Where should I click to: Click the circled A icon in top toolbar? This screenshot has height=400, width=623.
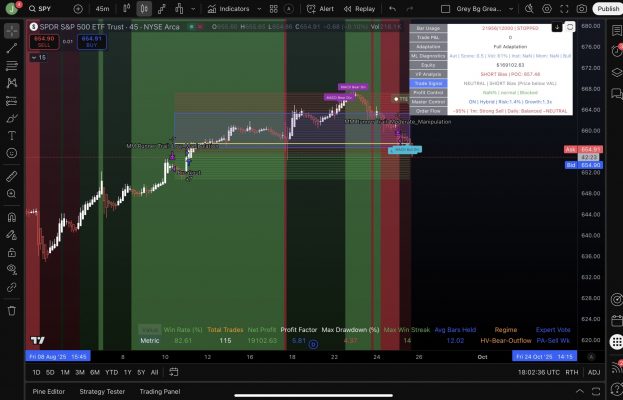click(x=289, y=9)
